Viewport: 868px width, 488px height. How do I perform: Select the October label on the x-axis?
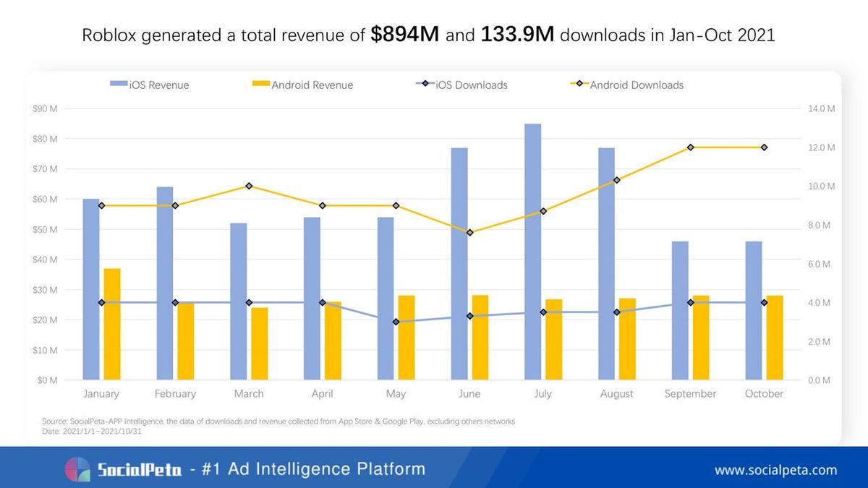[x=764, y=394]
